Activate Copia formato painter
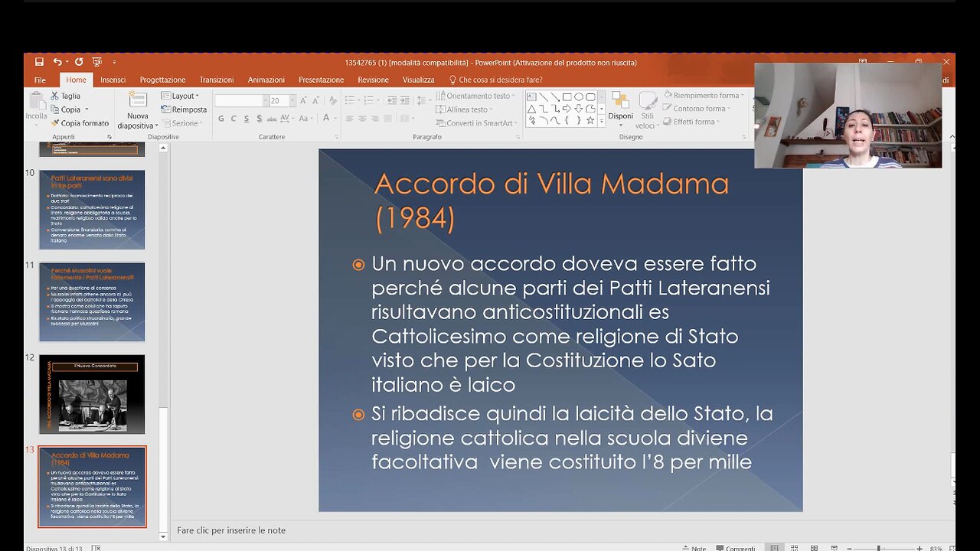This screenshot has width=980, height=551. (80, 123)
